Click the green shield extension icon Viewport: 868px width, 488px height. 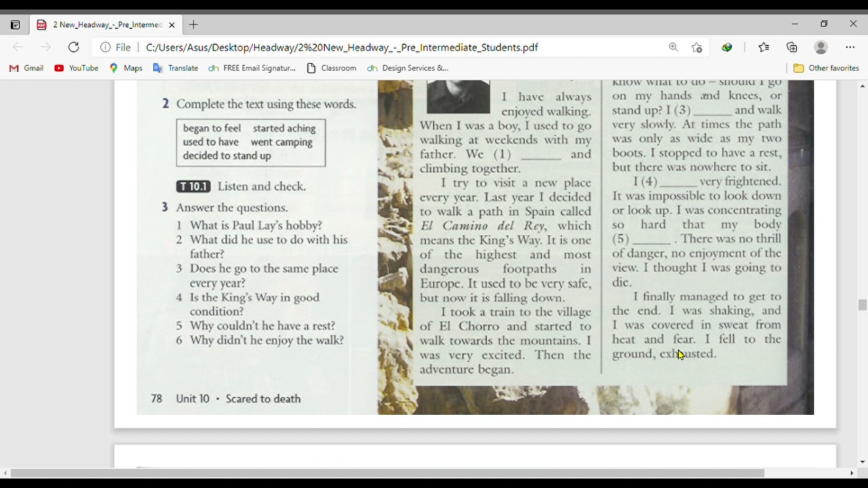click(727, 47)
